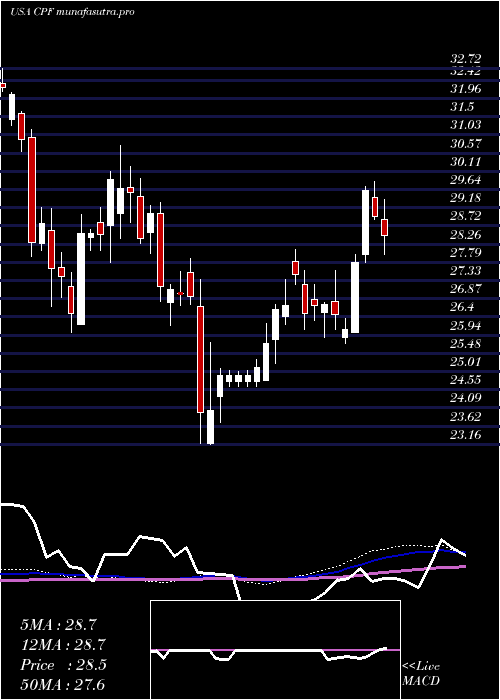The height and width of the screenshot is (700, 500).
Task: Click the 26.4 price level label
Action: (x=462, y=307)
